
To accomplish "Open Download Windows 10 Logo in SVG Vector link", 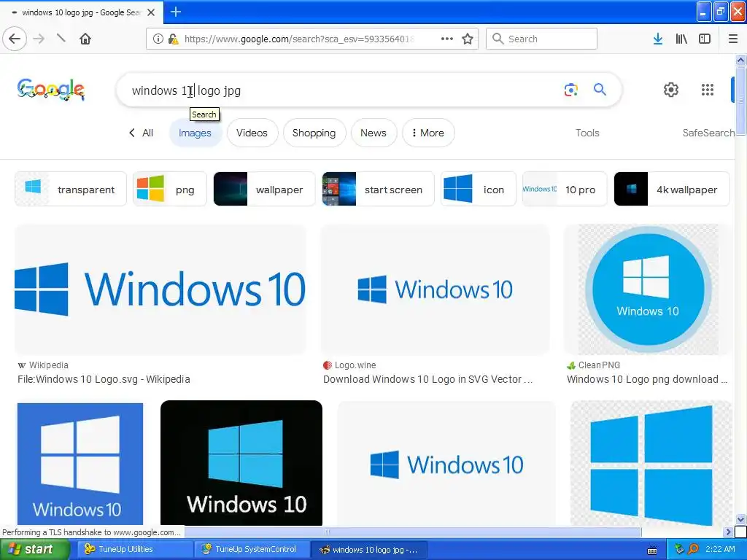I will [427, 379].
